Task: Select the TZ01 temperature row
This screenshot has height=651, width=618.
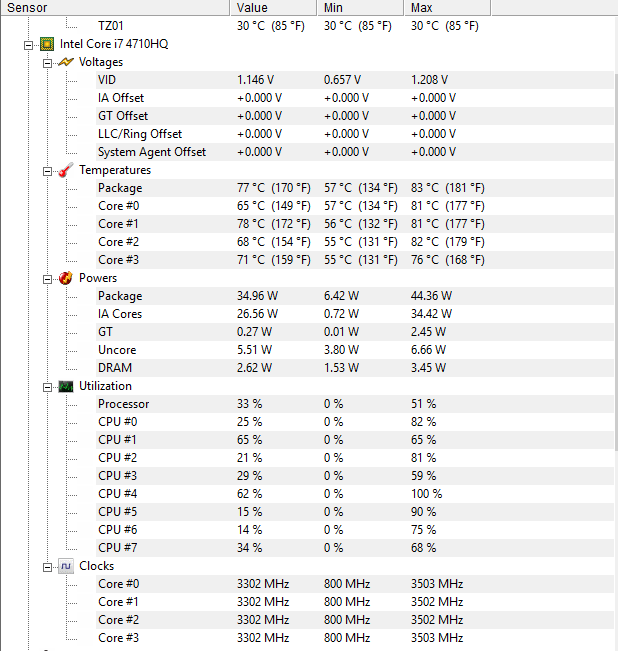Action: [112, 26]
